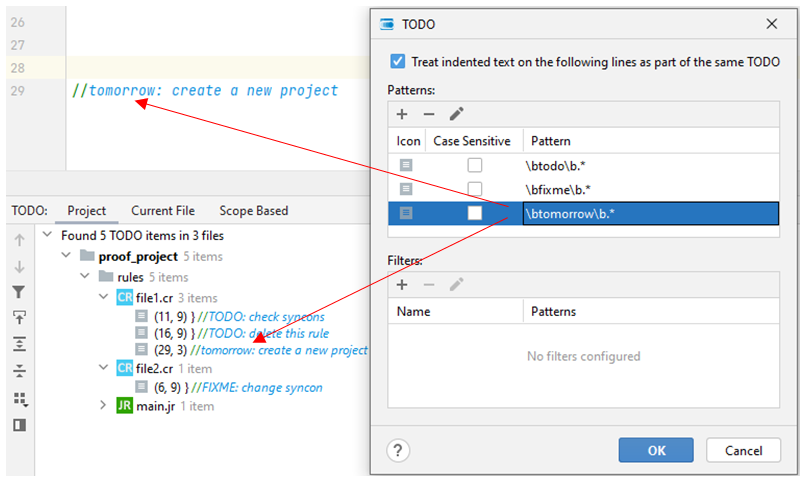
Task: Collapse the file1.cr tree node
Action: 104,297
